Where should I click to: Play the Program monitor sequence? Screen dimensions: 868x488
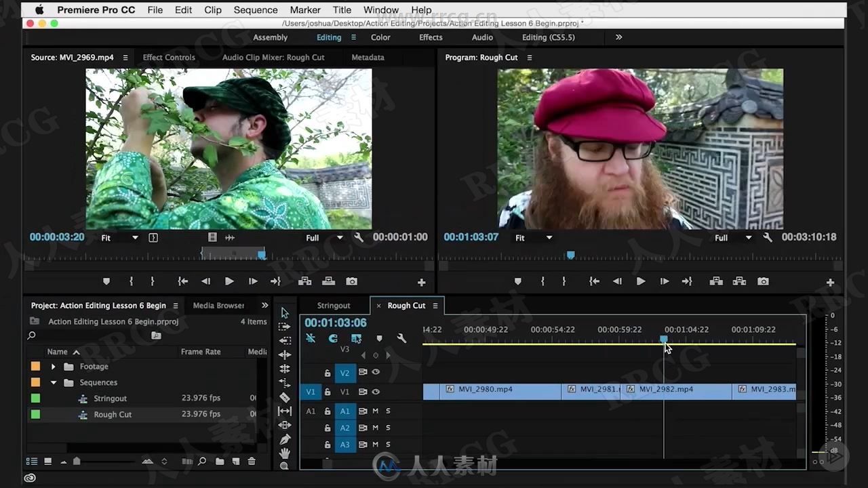pos(641,281)
